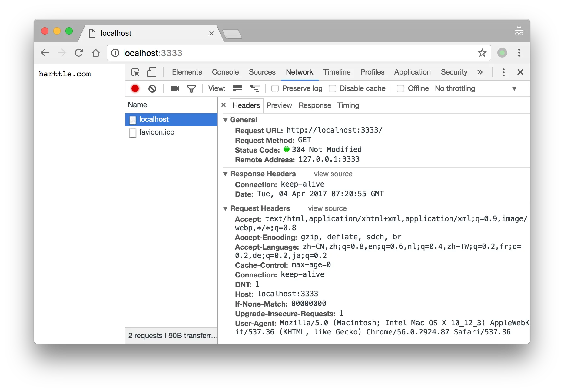Capture screenshots with the camera icon
Image resolution: width=564 pixels, height=392 pixels.
[174, 88]
